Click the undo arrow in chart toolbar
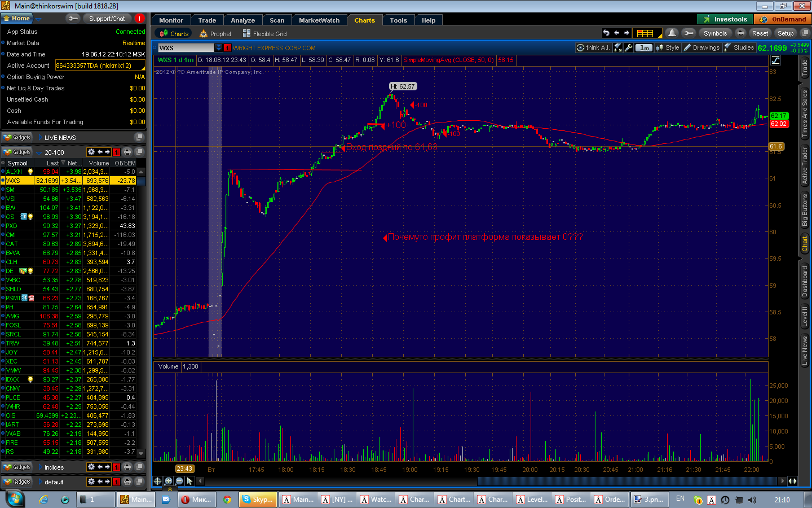Image resolution: width=812 pixels, height=508 pixels. [606, 33]
